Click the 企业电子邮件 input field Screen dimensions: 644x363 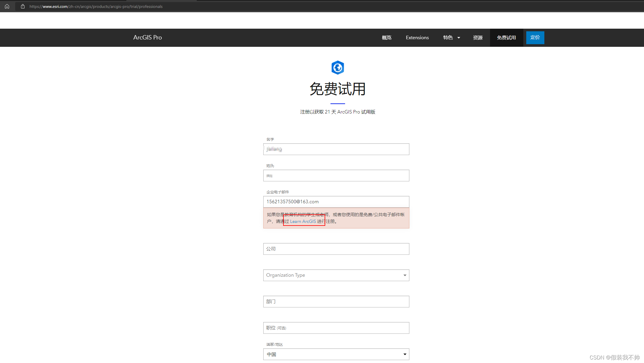coord(337,202)
